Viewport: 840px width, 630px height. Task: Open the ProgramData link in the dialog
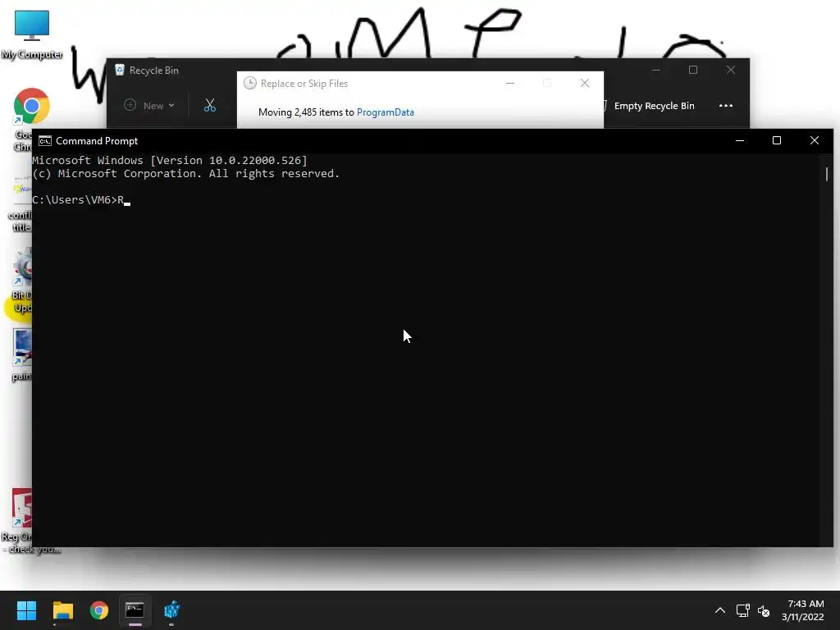click(386, 112)
